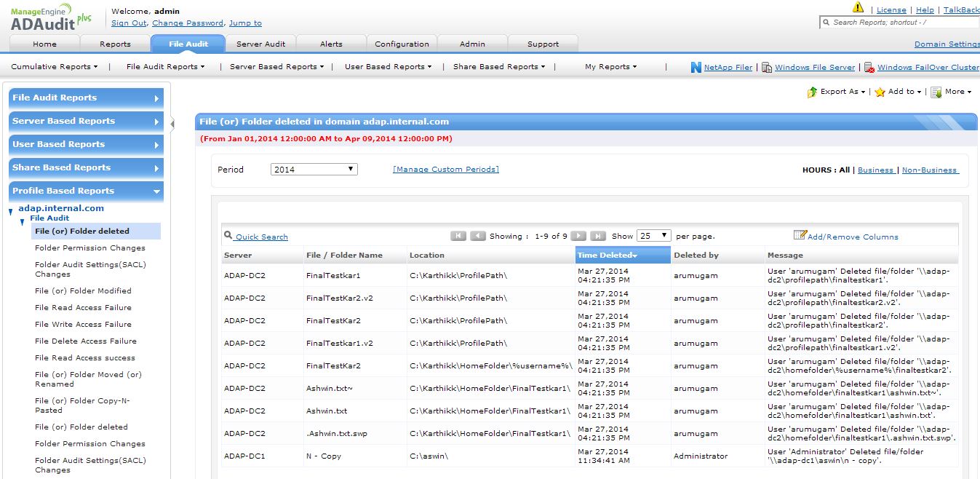The image size is (980, 479).
Task: Open the per page count dropdown
Action: tap(653, 236)
